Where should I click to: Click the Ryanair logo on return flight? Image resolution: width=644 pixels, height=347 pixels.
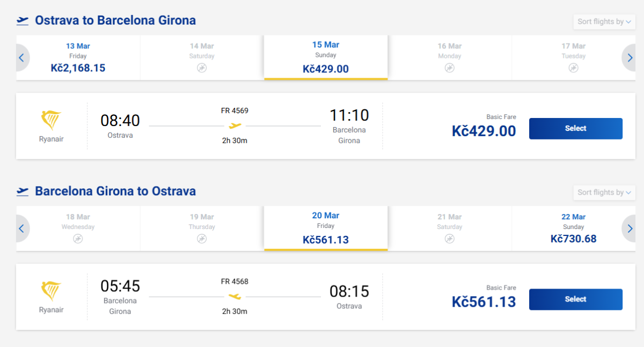click(51, 291)
